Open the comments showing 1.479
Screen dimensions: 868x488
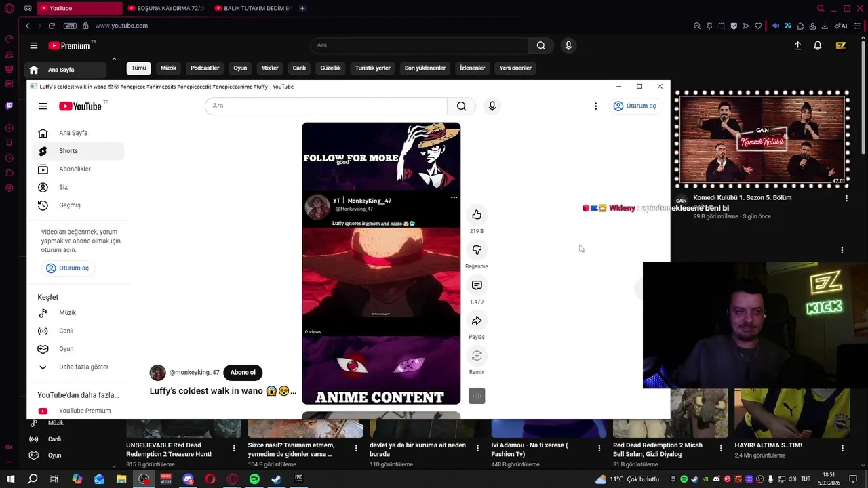click(x=477, y=285)
